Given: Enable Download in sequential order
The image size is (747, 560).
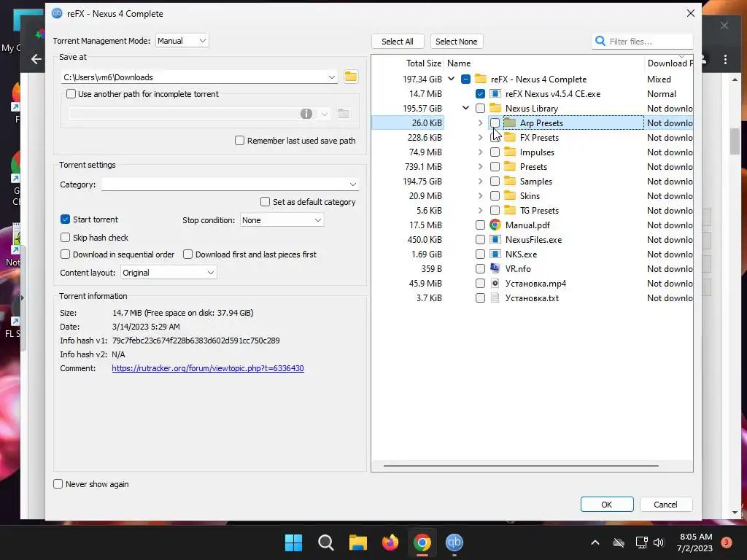Looking at the screenshot, I should click(x=65, y=254).
